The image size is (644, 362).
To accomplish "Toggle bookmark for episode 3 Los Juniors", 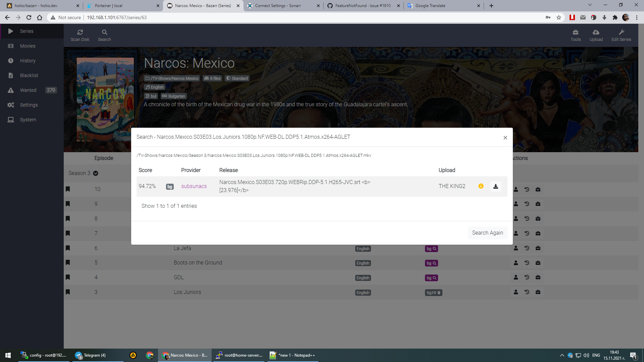I will (68, 292).
